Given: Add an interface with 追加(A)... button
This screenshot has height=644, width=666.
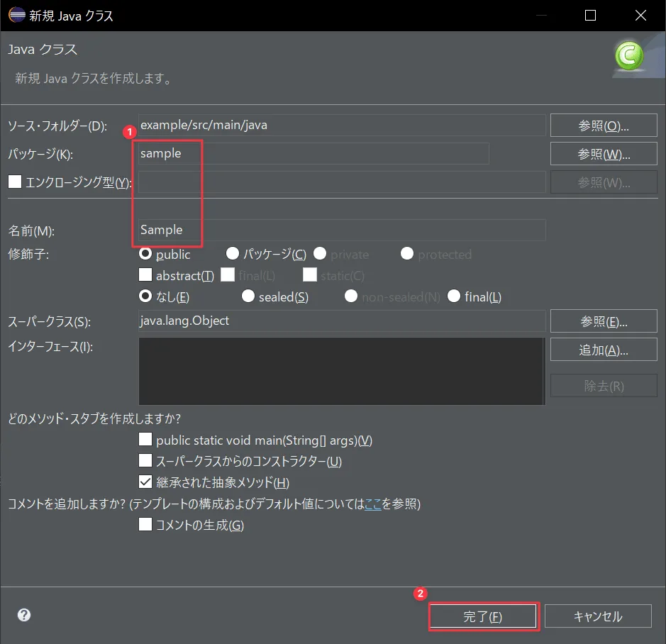Looking at the screenshot, I should [604, 350].
